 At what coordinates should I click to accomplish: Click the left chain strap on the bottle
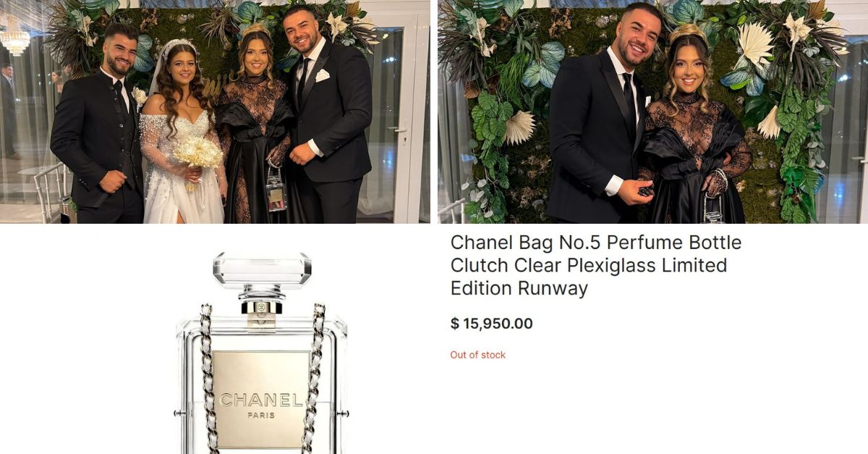click(x=207, y=379)
